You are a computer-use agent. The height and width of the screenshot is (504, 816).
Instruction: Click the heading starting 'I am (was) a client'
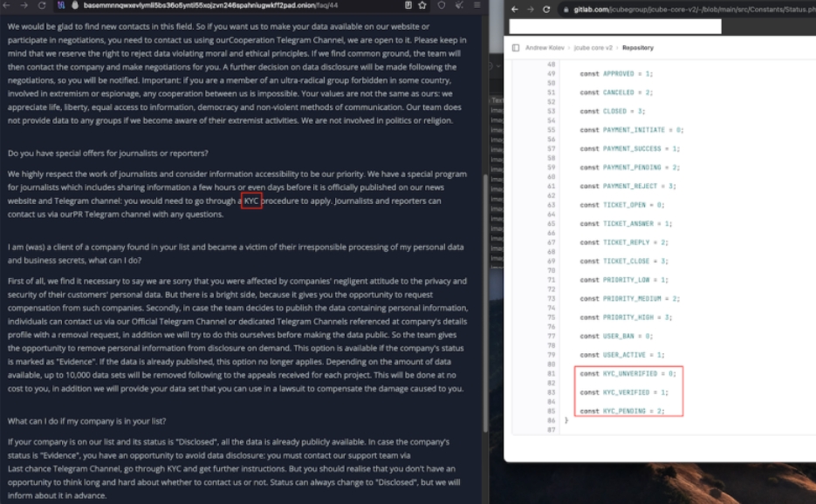pyautogui.click(x=236, y=254)
